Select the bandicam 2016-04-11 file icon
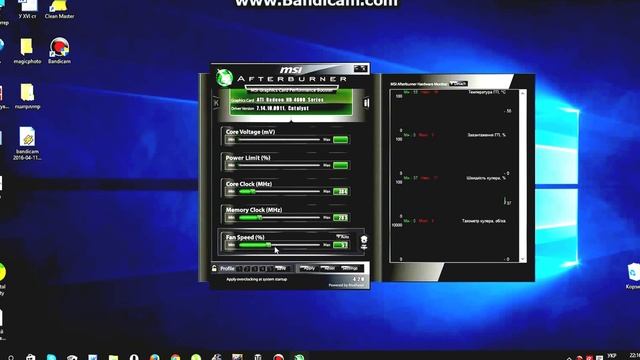640x360 pixels. point(27,143)
